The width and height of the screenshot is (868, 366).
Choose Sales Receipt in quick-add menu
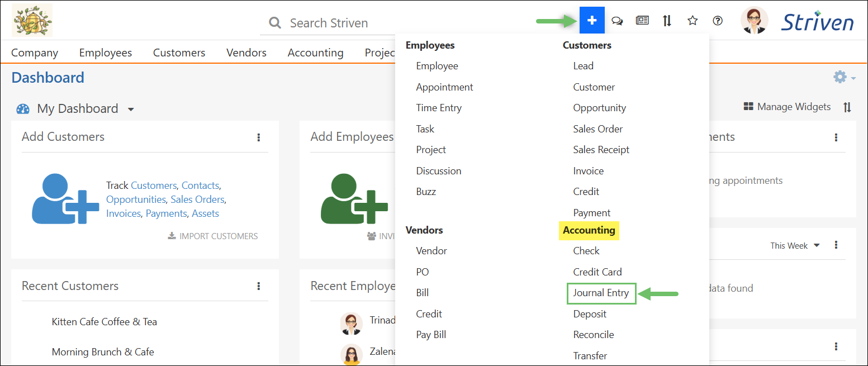(x=601, y=150)
